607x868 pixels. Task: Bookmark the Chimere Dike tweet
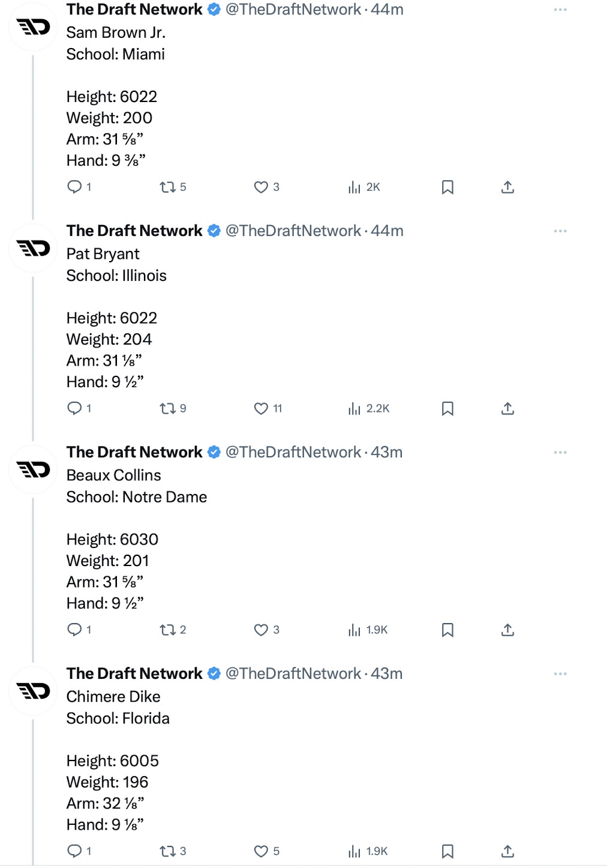[x=447, y=852]
